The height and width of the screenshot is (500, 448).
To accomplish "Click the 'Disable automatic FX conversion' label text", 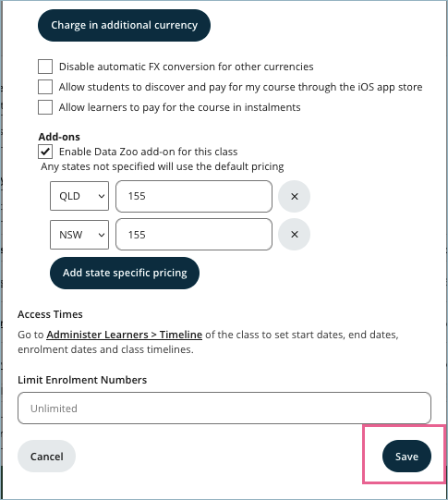I will point(186,67).
